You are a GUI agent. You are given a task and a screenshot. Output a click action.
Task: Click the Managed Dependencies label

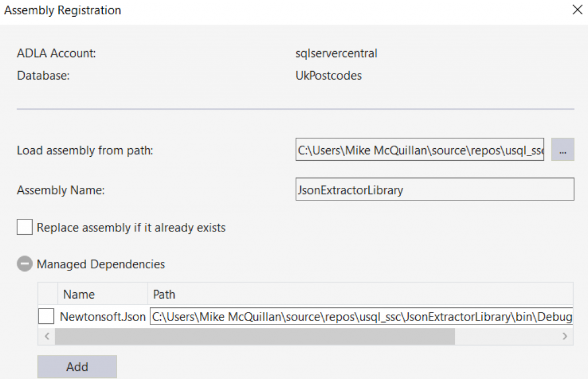click(101, 264)
